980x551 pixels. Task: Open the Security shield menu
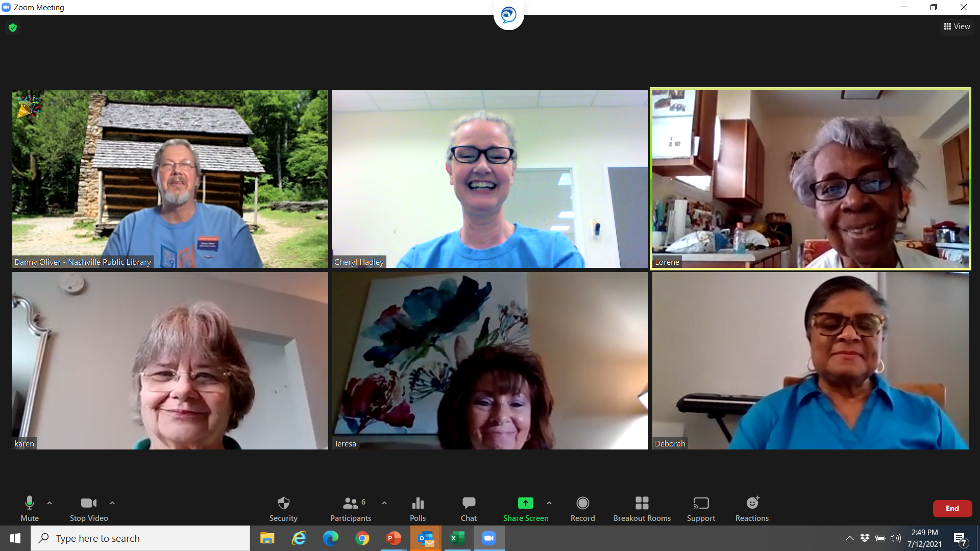click(x=283, y=509)
